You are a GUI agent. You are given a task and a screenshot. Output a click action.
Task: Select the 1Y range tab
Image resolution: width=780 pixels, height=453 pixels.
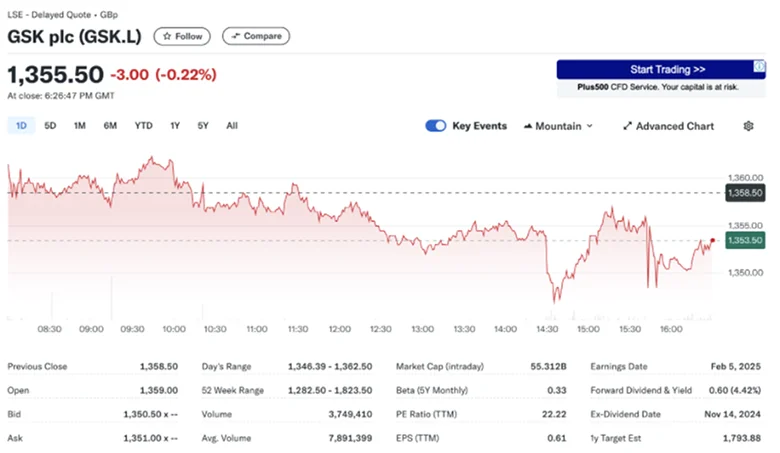tap(175, 126)
